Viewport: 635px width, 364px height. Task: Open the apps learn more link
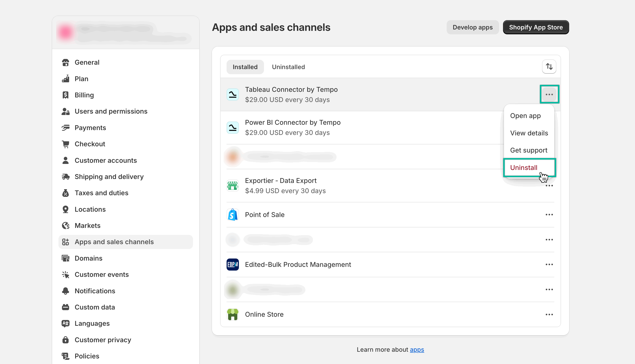(x=417, y=349)
